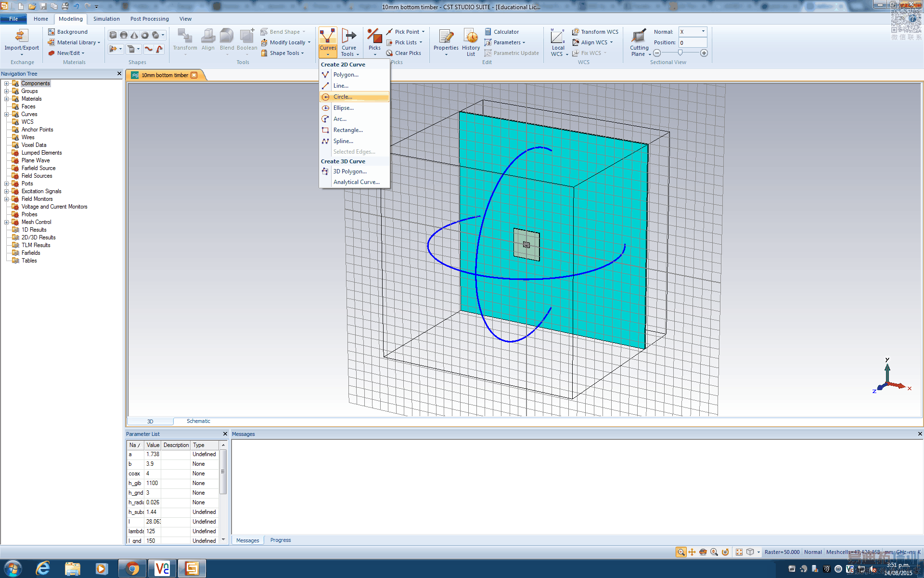Choose 3D Polygon... option
The height and width of the screenshot is (578, 924).
pos(355,171)
